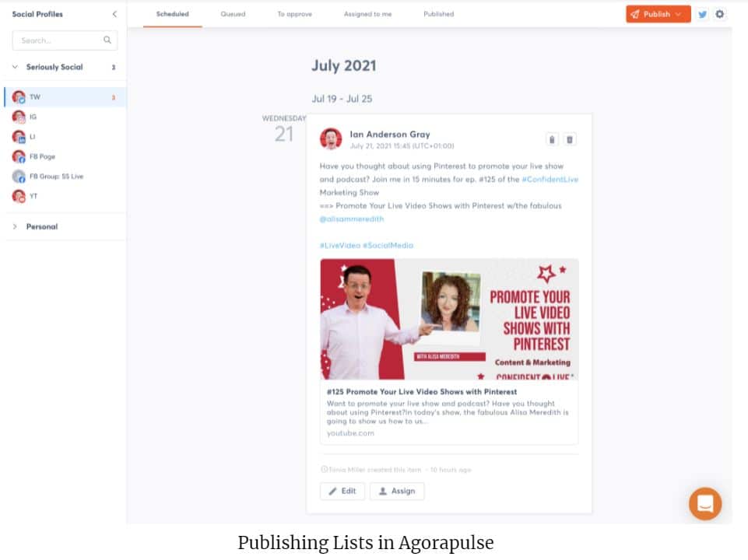Open the Publish dropdown arrow

(x=678, y=14)
